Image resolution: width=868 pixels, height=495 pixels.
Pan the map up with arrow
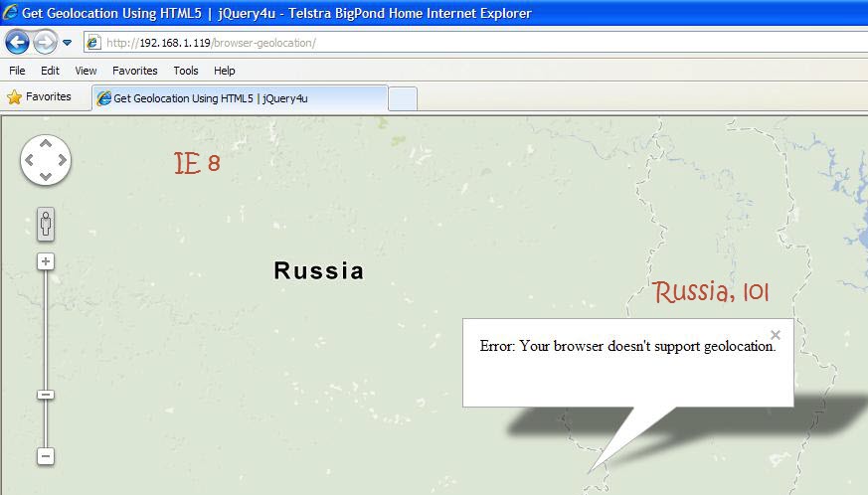click(x=46, y=144)
